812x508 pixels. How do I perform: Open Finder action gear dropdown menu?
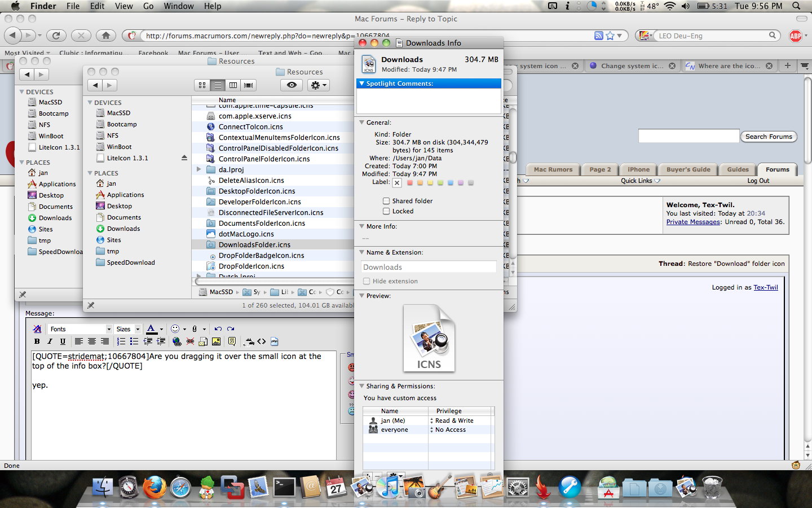point(319,85)
